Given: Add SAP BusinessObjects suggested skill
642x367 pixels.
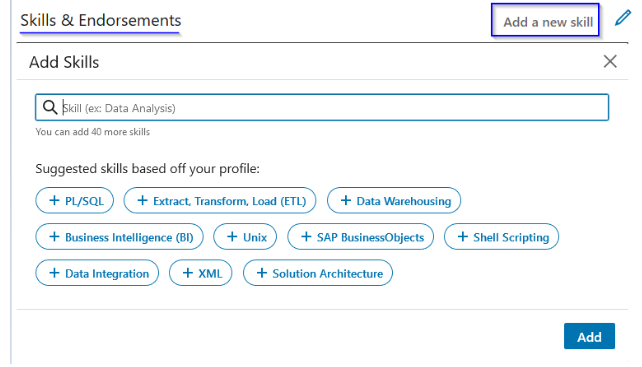Looking at the screenshot, I should point(360,237).
